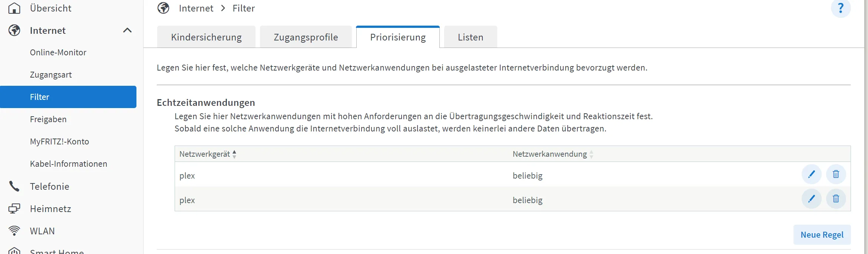
Task: Select the Listen tab
Action: 470,37
